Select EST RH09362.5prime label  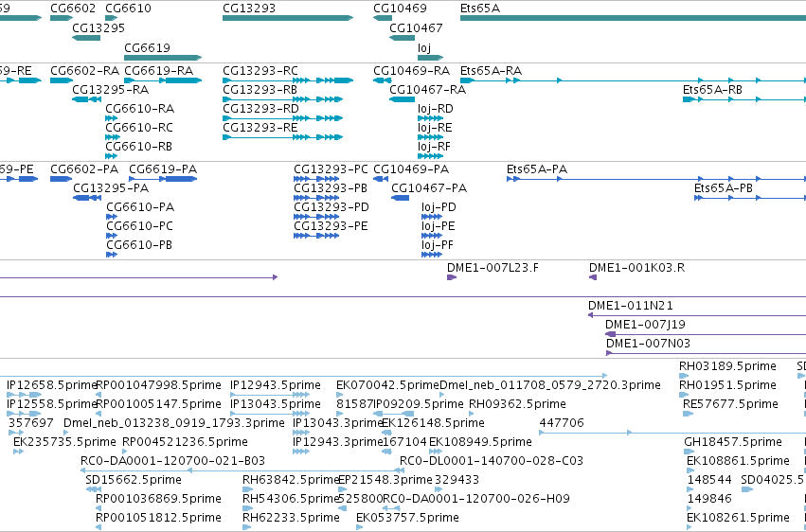(x=517, y=403)
